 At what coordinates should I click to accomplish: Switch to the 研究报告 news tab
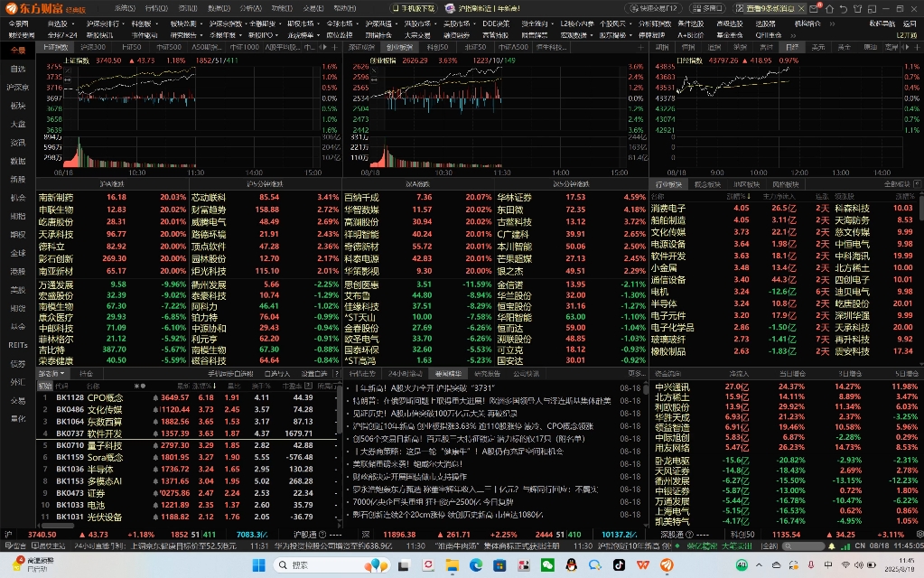pyautogui.click(x=487, y=374)
